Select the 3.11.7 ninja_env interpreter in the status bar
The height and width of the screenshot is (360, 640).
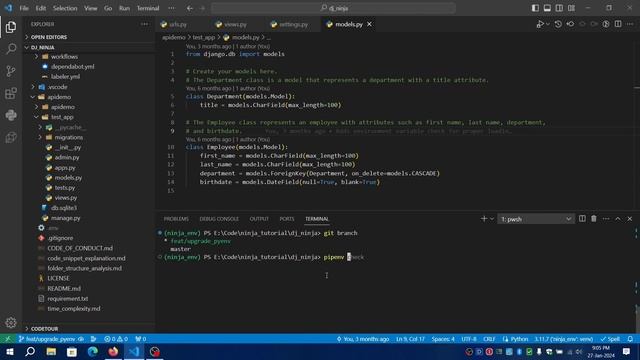coord(564,339)
